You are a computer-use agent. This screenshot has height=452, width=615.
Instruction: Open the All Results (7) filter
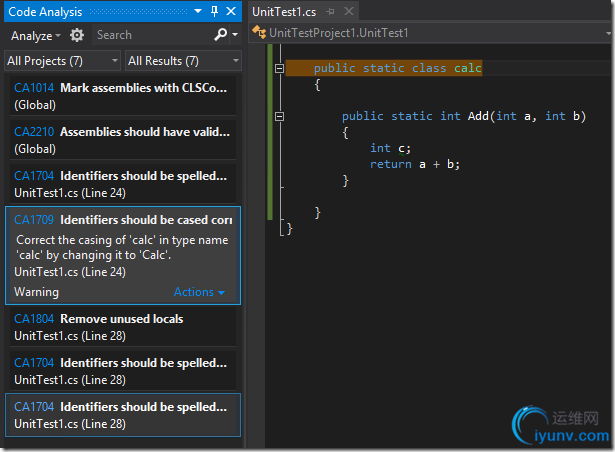[183, 61]
